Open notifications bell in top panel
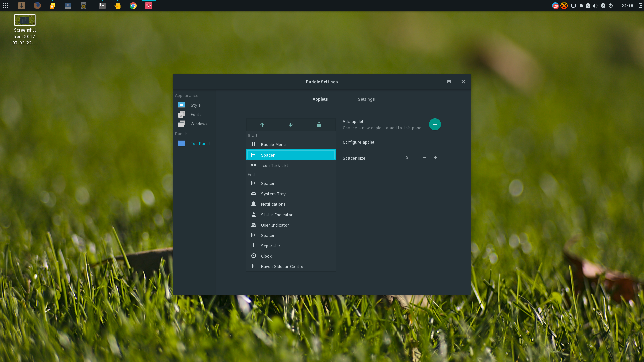 coord(581,6)
